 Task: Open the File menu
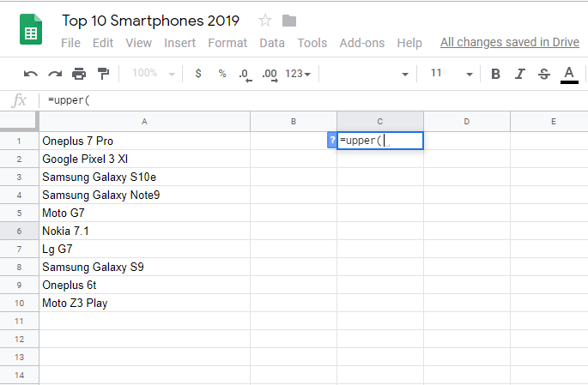coord(70,43)
